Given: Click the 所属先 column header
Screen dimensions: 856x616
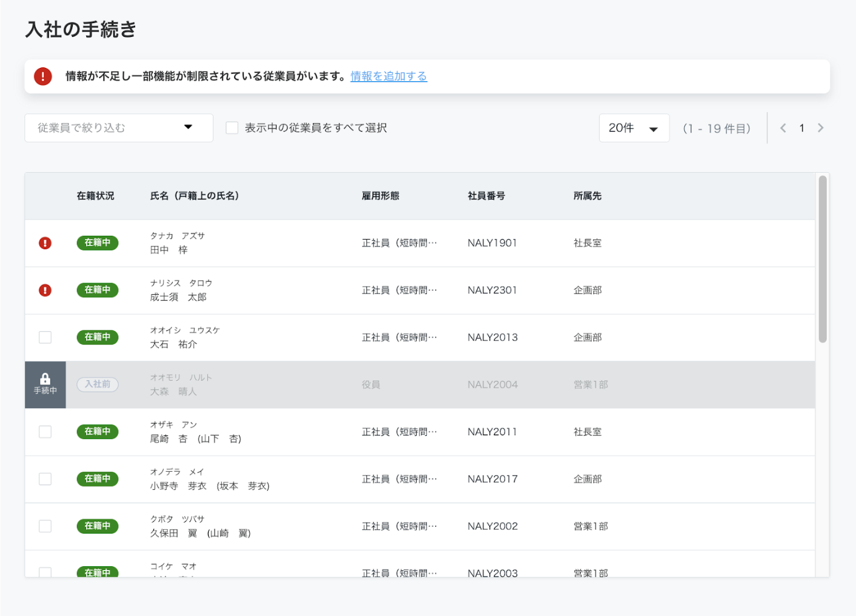Looking at the screenshot, I should point(587,196).
